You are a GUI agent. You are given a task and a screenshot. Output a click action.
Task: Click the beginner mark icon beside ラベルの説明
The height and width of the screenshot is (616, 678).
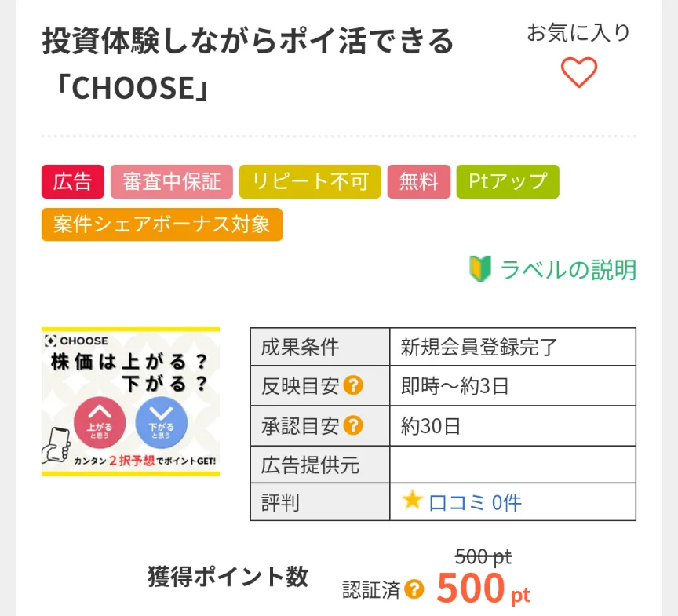click(480, 269)
